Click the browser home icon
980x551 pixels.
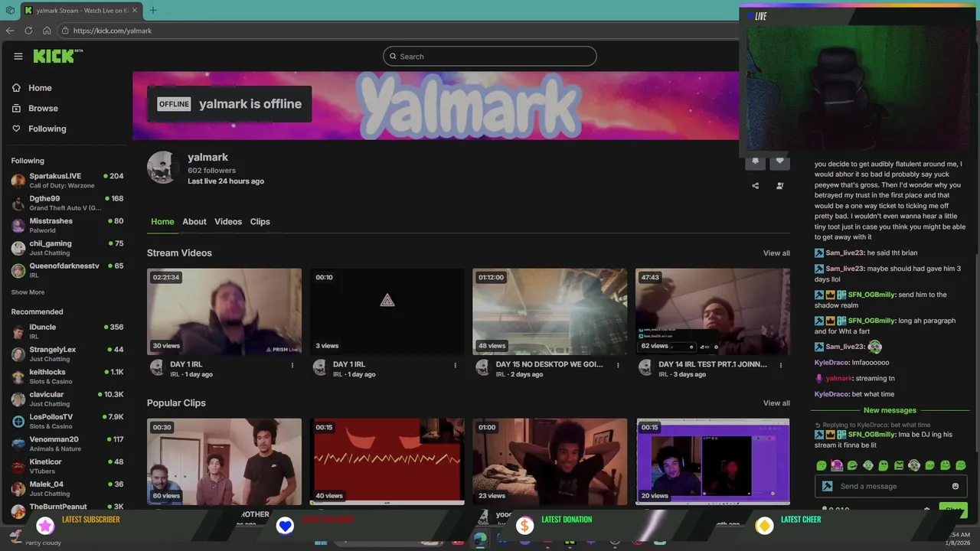pyautogui.click(x=47, y=31)
